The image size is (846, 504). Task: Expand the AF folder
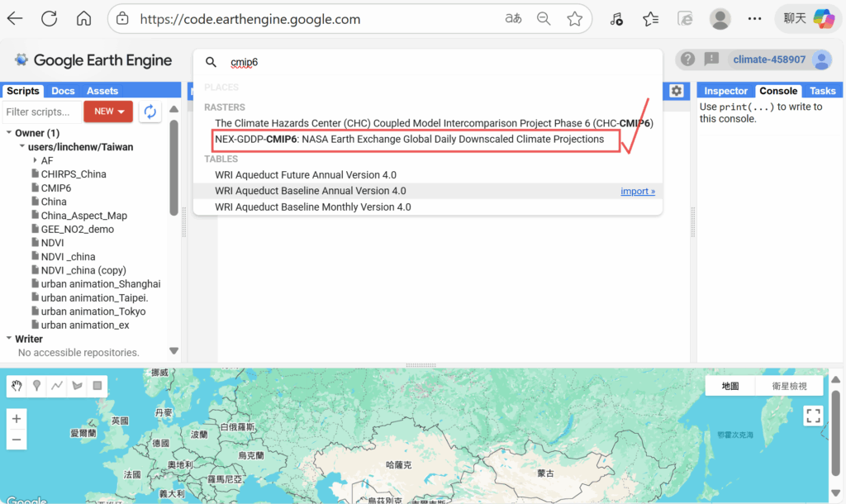pos(35,160)
